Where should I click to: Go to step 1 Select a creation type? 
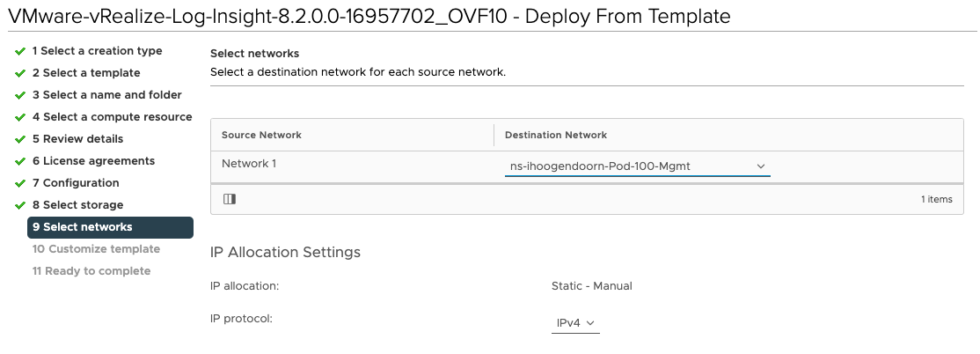pyautogui.click(x=97, y=51)
